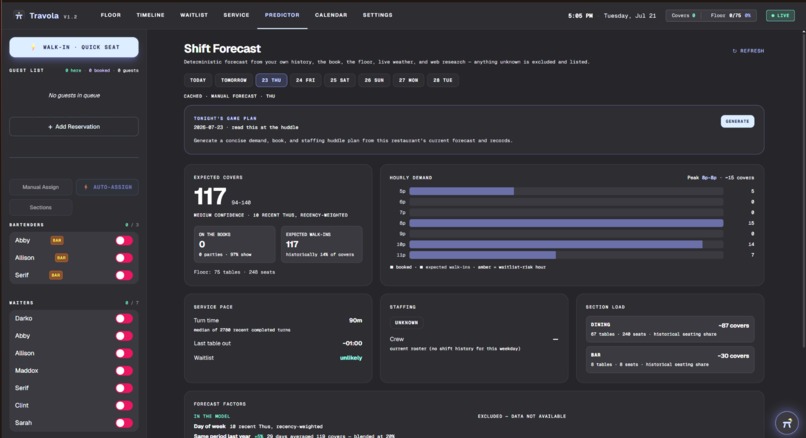Click the 10p hourly demand bar

point(556,245)
